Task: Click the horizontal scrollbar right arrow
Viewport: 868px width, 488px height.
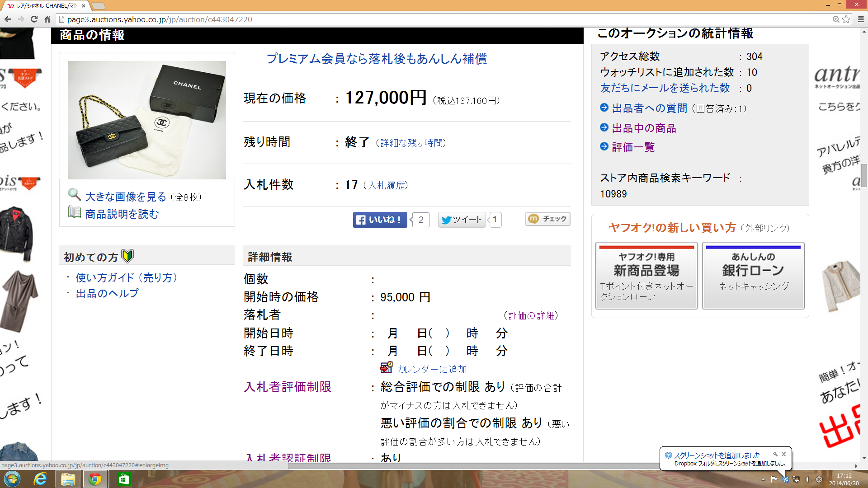Action: pyautogui.click(x=856, y=465)
